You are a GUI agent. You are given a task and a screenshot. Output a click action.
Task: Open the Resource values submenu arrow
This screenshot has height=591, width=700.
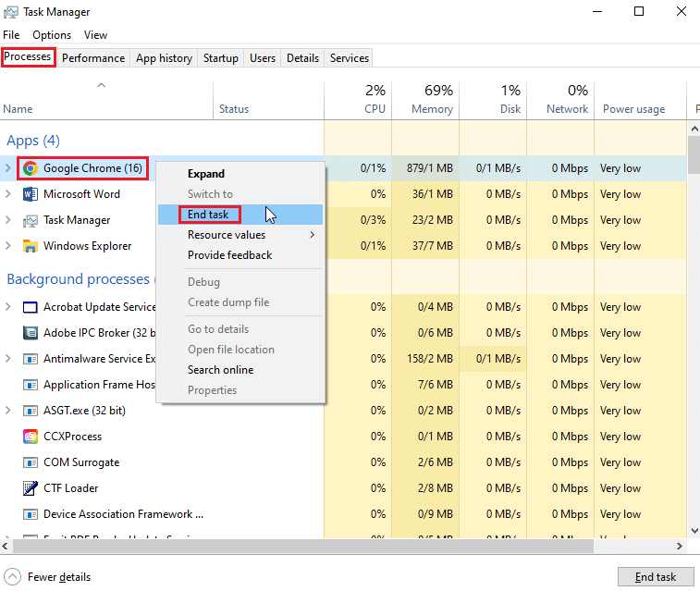pos(313,235)
